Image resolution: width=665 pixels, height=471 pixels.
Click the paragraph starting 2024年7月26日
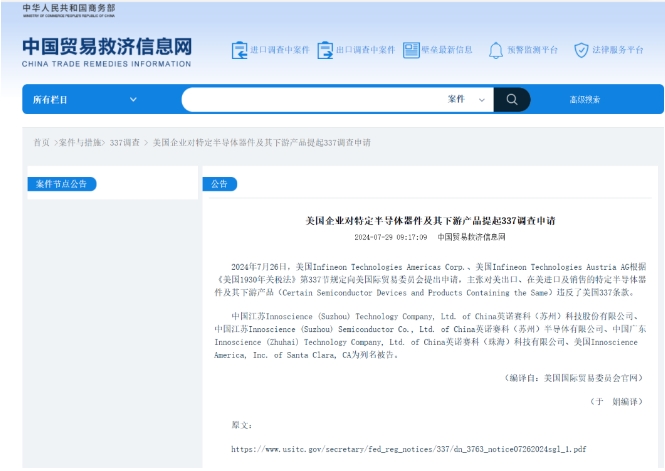430,280
